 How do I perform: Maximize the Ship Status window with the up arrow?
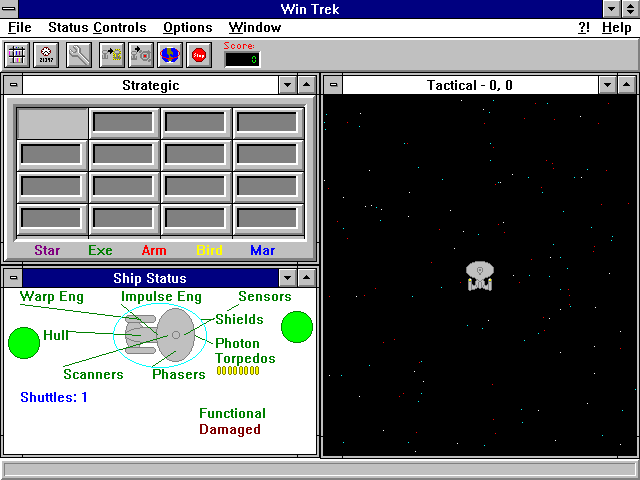[x=307, y=278]
